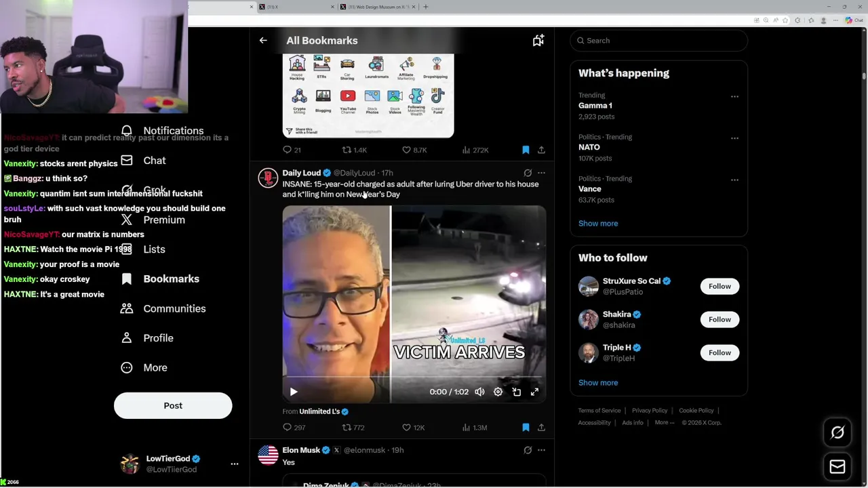Open Premium in the sidebar
This screenshot has height=488, width=868.
coord(153,220)
